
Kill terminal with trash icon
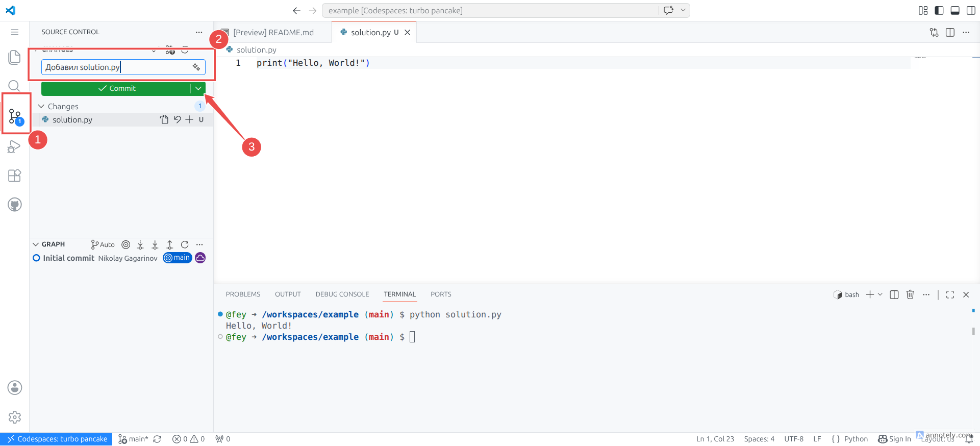(910, 294)
